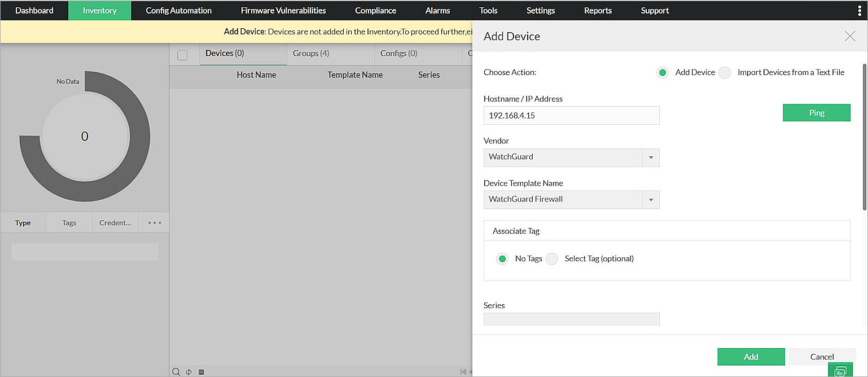Add the device with the Add button
Viewport: 868px width, 377px height.
[751, 357]
